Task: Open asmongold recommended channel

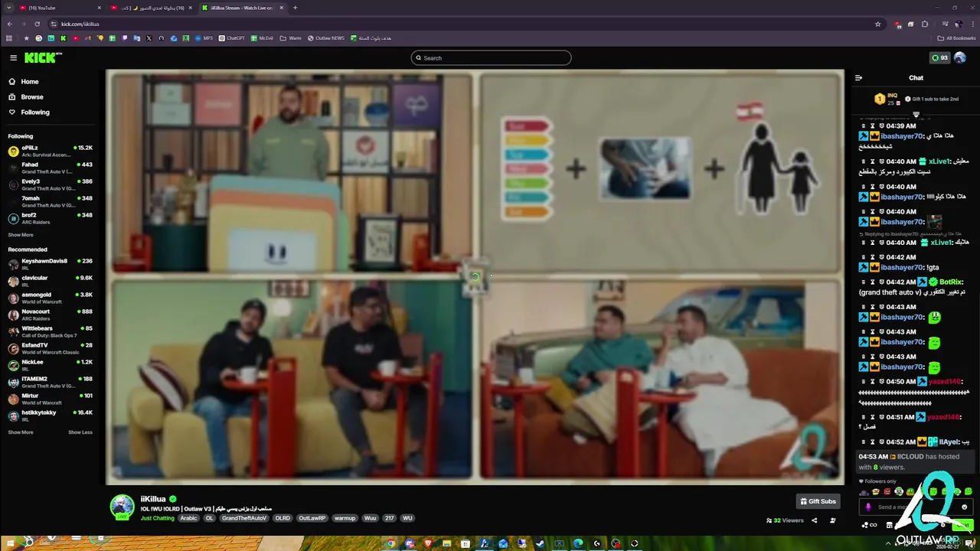Action: (x=50, y=298)
